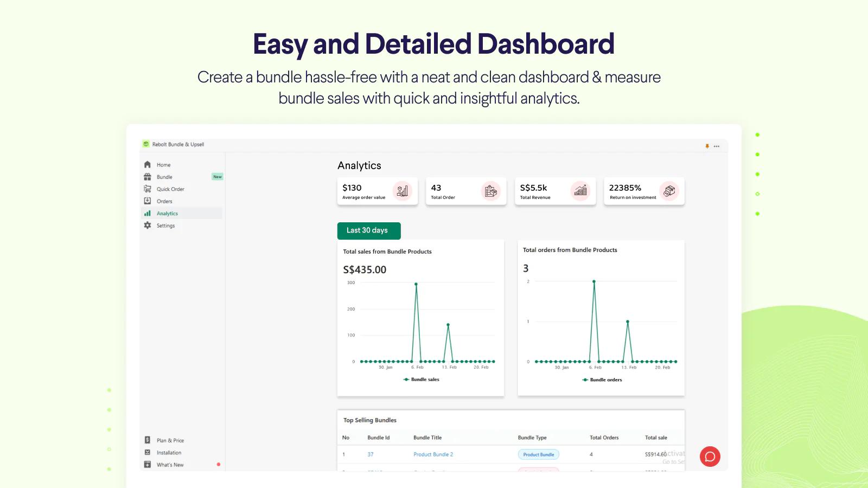Open the Orders box icon
The width and height of the screenshot is (868, 488).
click(147, 201)
